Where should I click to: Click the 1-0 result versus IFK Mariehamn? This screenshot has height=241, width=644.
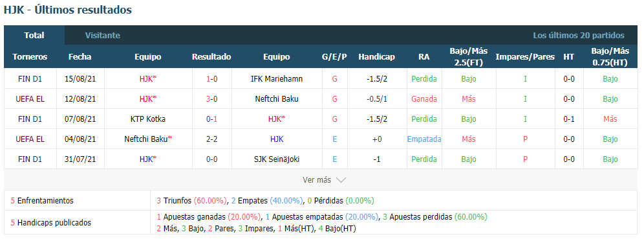(212, 79)
